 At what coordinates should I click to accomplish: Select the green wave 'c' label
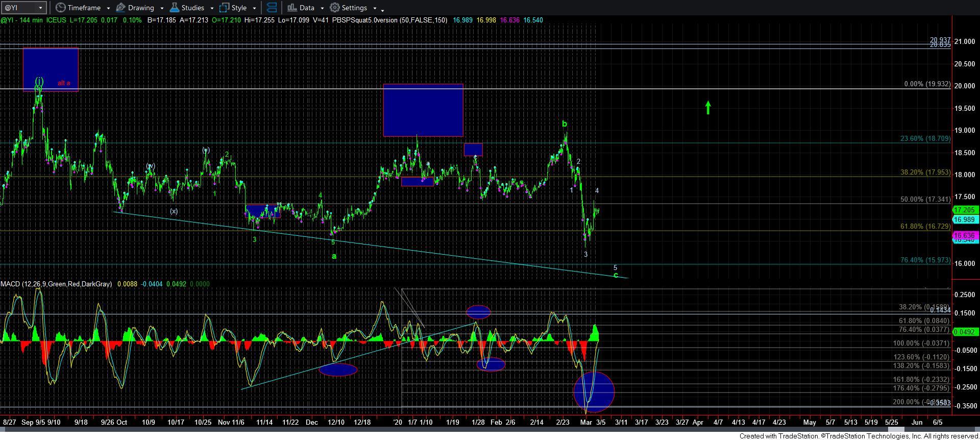tap(616, 275)
